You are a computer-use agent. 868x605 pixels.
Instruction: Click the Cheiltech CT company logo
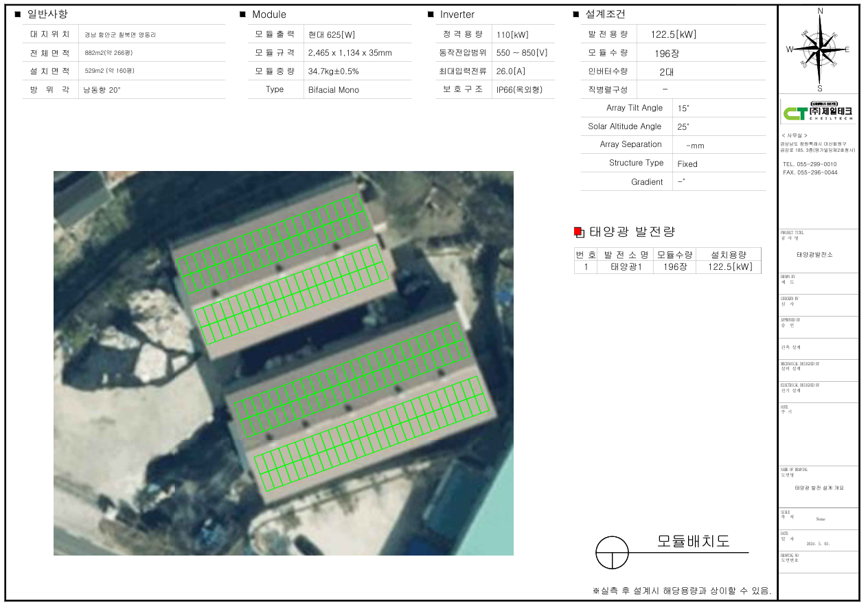[x=818, y=111]
